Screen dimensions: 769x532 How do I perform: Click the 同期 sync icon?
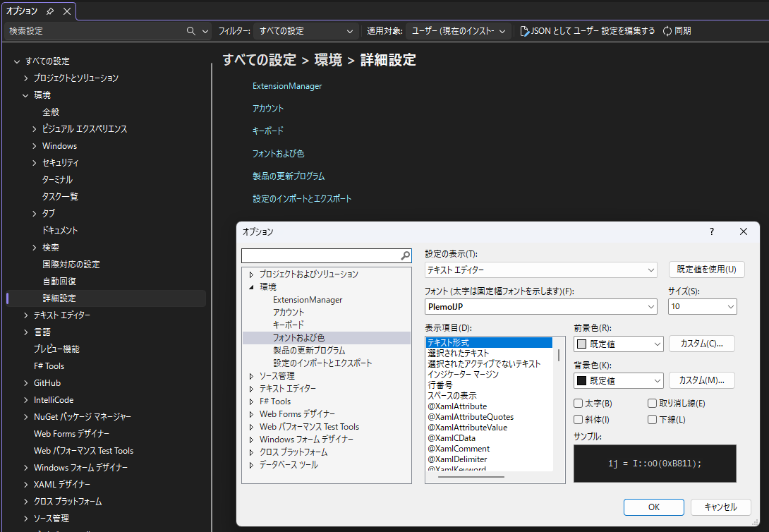point(667,31)
